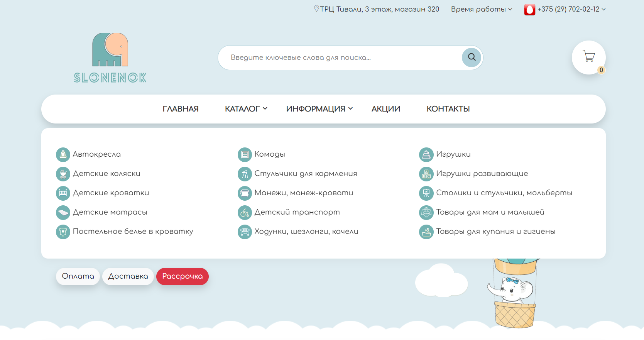The width and height of the screenshot is (644, 340).
Task: Click the Детские коляски stroller icon
Action: [x=63, y=174]
